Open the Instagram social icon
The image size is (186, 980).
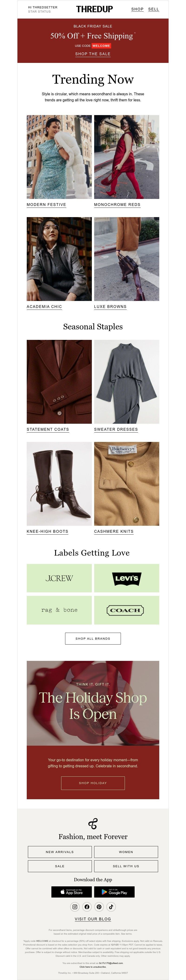pyautogui.click(x=75, y=907)
